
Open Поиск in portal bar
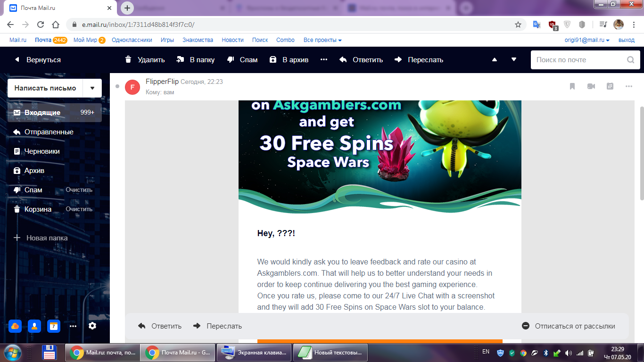point(260,40)
